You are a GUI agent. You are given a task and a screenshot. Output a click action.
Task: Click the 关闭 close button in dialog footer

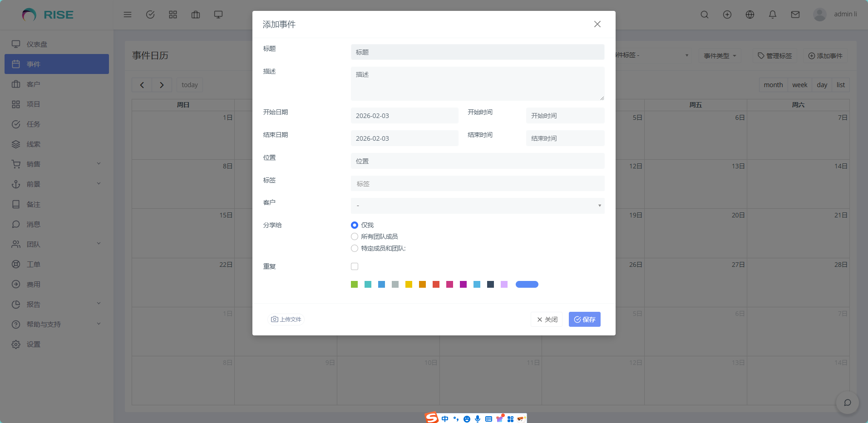[547, 320]
